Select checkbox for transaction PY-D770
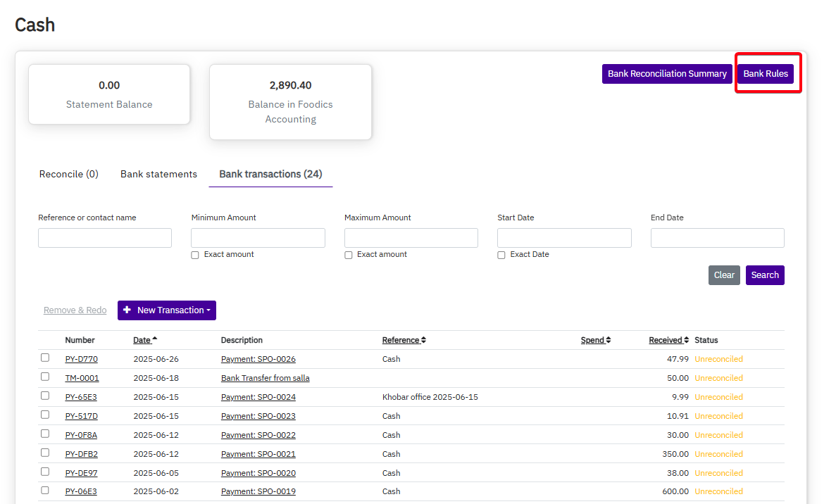This screenshot has height=504, width=836. (45, 358)
